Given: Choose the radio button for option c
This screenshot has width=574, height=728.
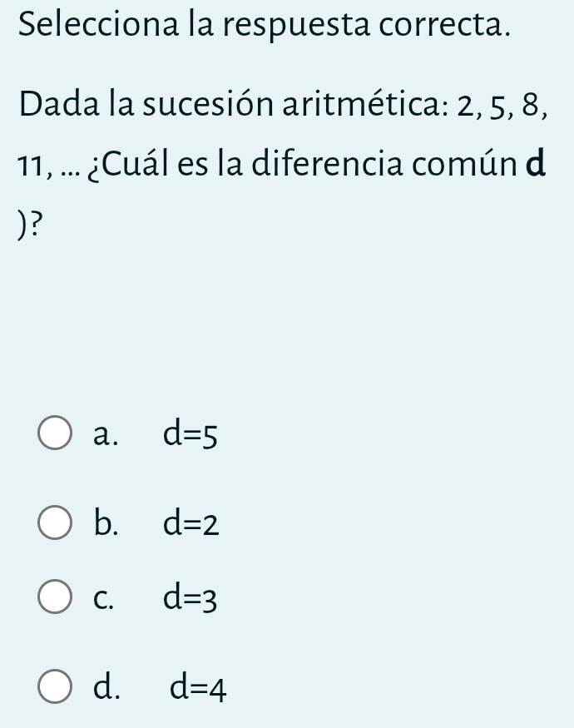Looking at the screenshot, I should (55, 597).
